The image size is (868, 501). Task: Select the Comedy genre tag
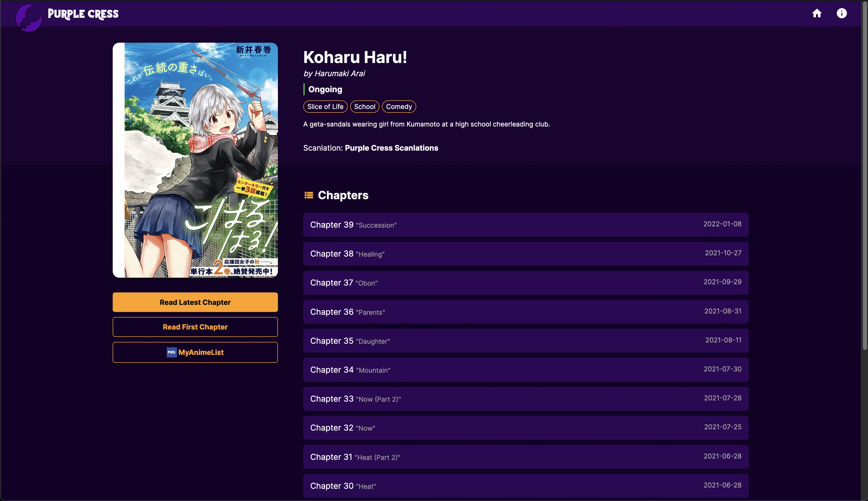coord(398,107)
